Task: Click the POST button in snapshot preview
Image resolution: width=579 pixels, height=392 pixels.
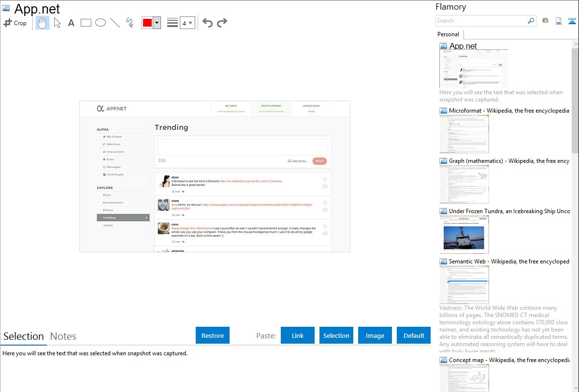Action: pyautogui.click(x=319, y=161)
